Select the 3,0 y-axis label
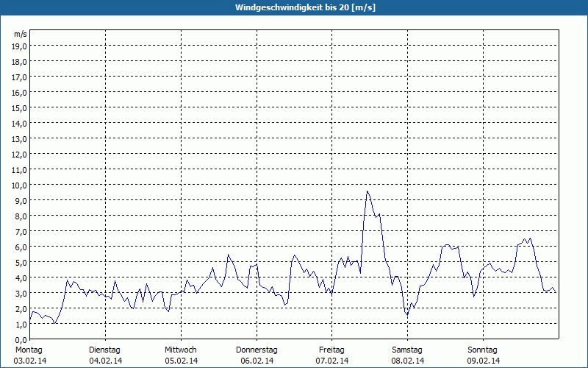Viewport: 588px width, 368px height. [21, 294]
